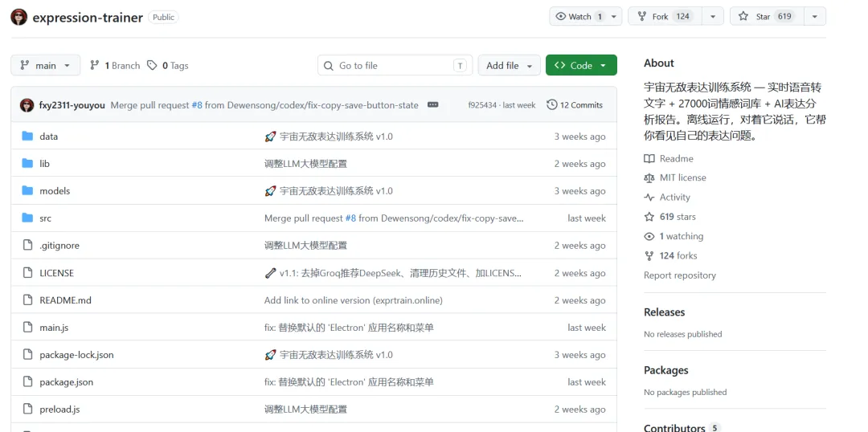Click the fxy2311-youyou commit author avatar
Image resolution: width=868 pixels, height=432 pixels.
(27, 105)
